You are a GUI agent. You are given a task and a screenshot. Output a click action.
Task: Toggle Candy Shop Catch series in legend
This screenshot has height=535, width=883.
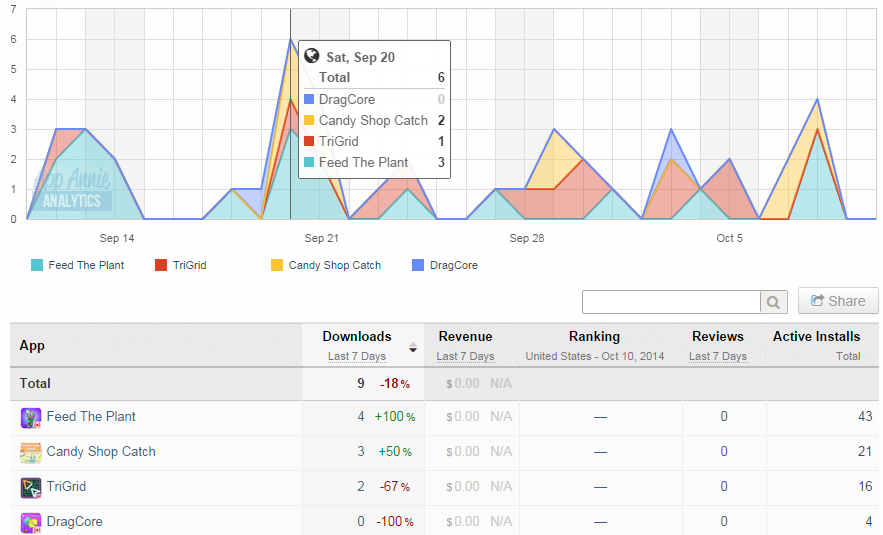[x=326, y=265]
